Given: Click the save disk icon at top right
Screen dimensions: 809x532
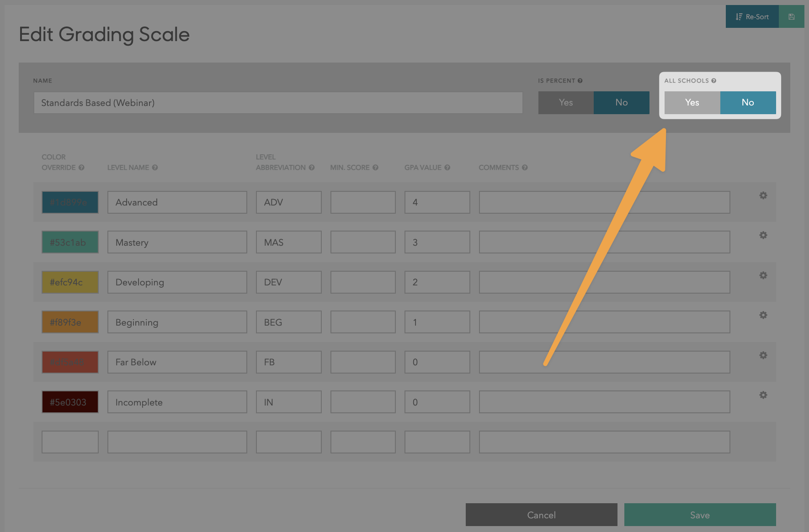Looking at the screenshot, I should pos(791,17).
